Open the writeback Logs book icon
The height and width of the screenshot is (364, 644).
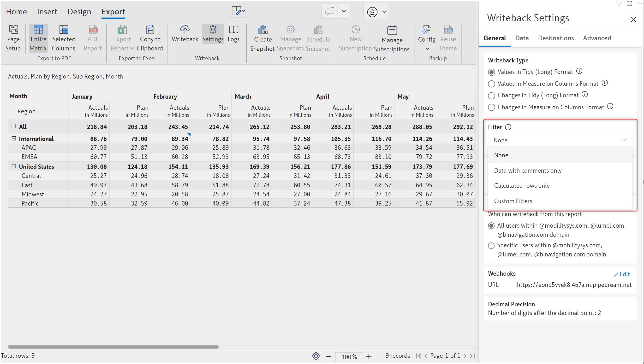[233, 30]
